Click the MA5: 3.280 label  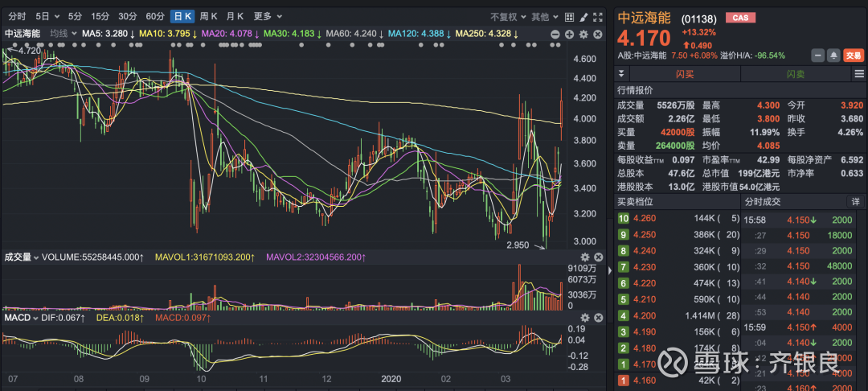[108, 34]
